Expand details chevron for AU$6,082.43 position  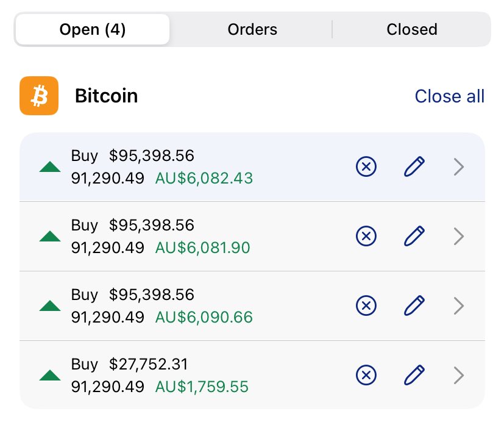point(459,167)
